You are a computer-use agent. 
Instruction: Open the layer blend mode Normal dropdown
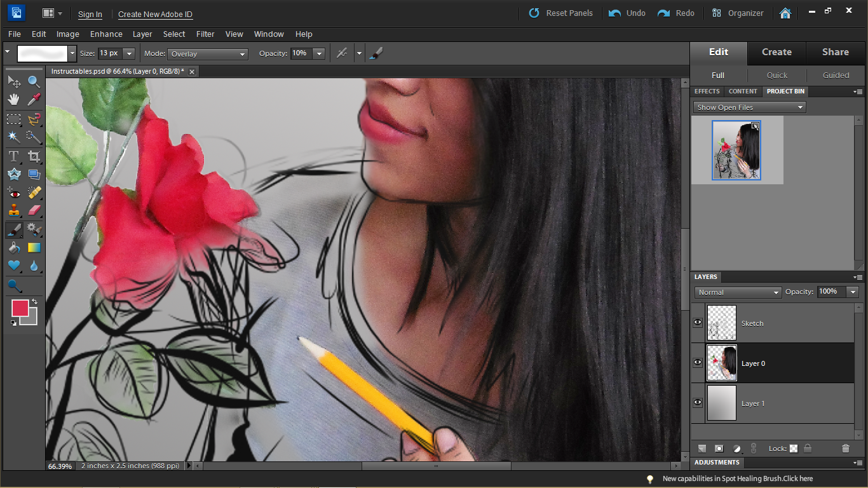pyautogui.click(x=738, y=292)
